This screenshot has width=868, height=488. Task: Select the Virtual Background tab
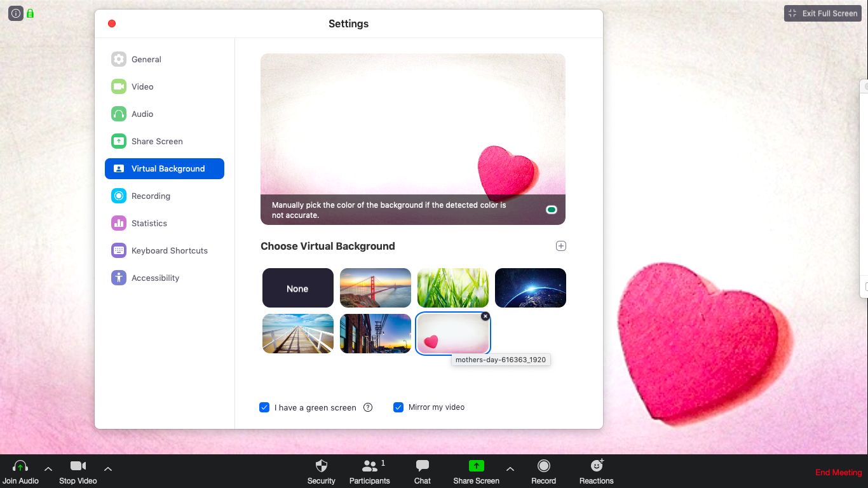coord(165,168)
